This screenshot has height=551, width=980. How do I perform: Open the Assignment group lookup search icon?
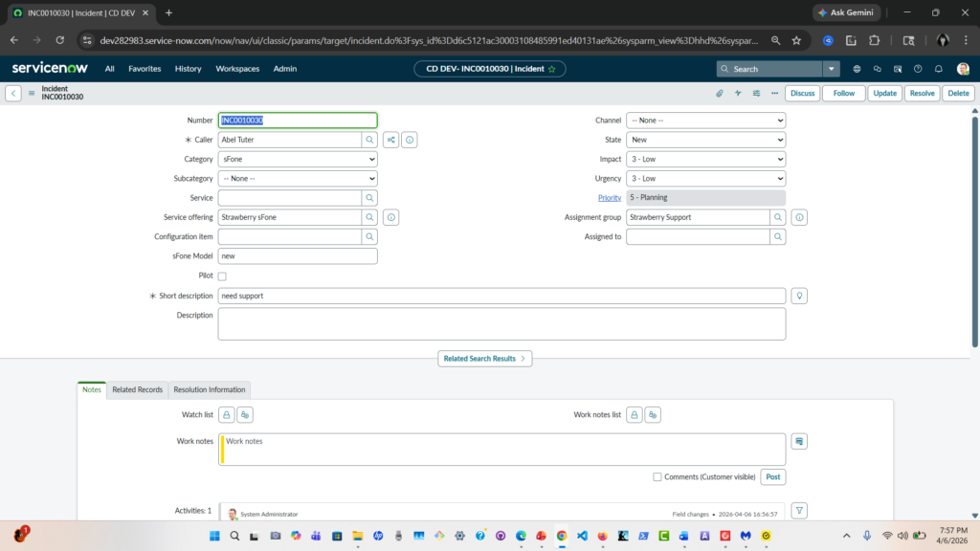pos(778,217)
